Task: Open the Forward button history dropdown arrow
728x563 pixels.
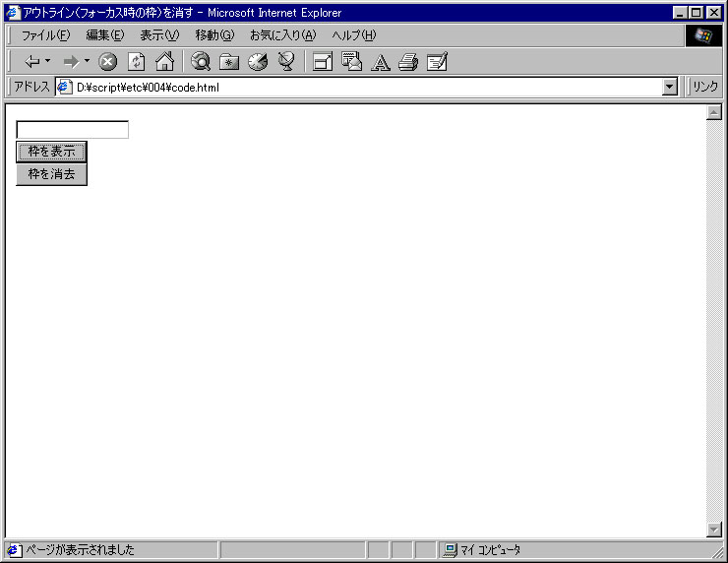Action: (x=87, y=61)
